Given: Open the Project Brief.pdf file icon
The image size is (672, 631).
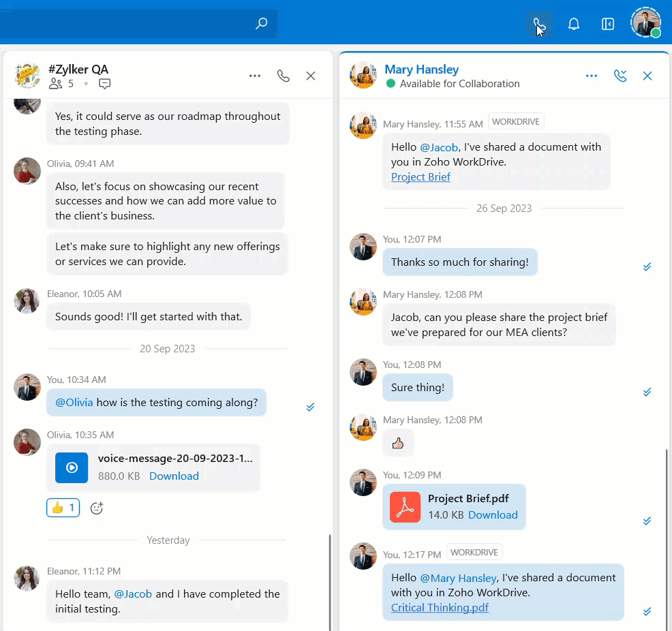Looking at the screenshot, I should (405, 507).
